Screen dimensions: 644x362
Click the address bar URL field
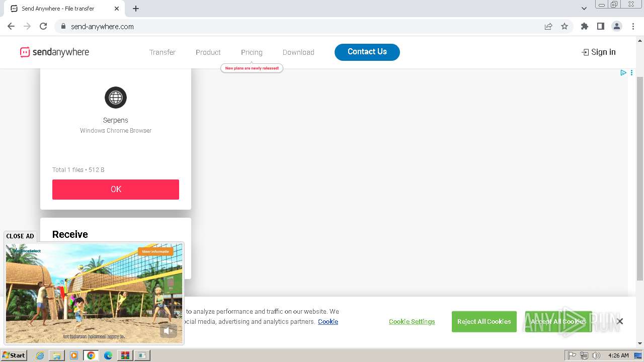pos(302,27)
